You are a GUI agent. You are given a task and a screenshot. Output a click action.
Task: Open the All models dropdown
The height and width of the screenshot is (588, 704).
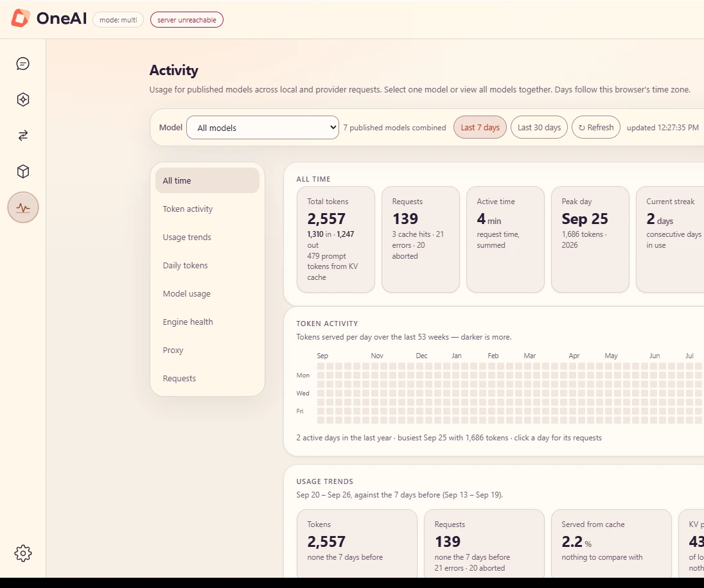click(x=263, y=128)
